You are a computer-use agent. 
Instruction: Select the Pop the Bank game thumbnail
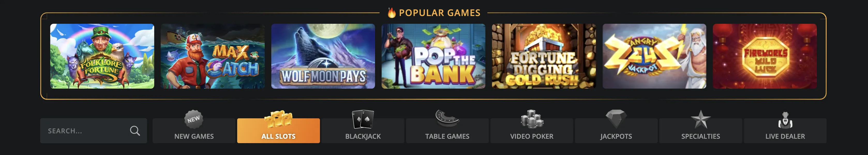[x=433, y=56]
